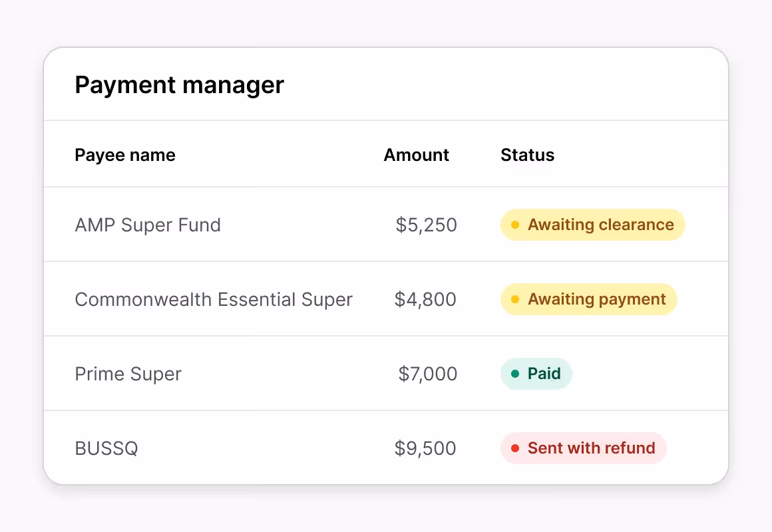Select the Amount column header
This screenshot has width=772, height=532.
tap(416, 155)
